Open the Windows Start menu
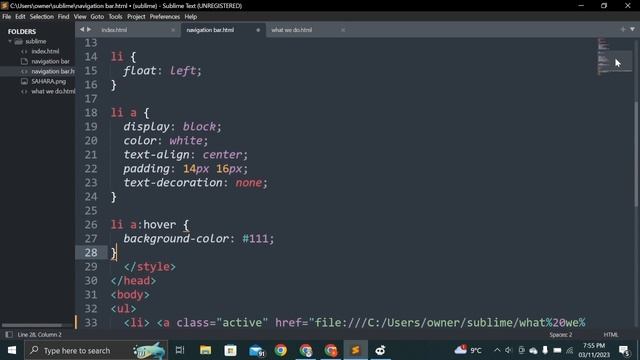640x360 pixels. click(x=12, y=350)
